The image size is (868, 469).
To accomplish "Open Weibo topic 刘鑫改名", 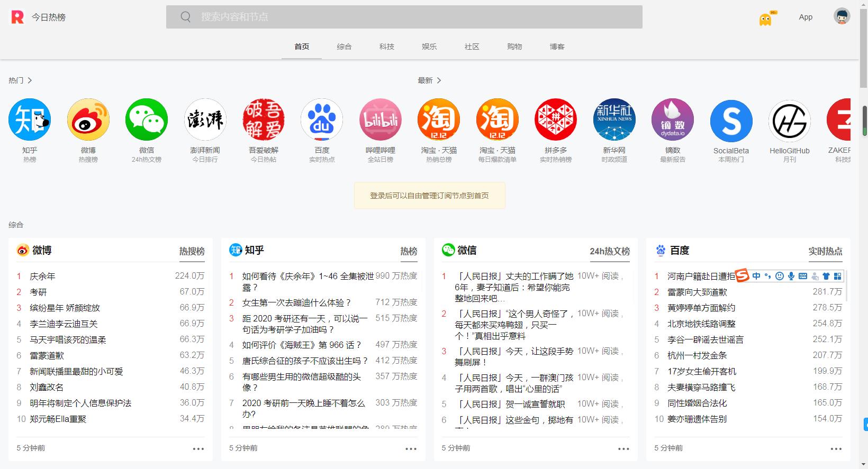I will tap(47, 387).
